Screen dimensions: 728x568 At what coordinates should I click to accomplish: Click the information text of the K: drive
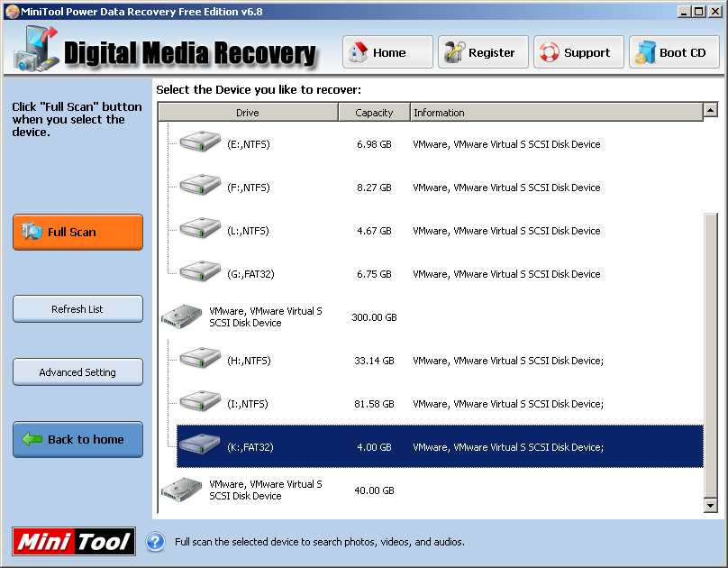coord(508,447)
